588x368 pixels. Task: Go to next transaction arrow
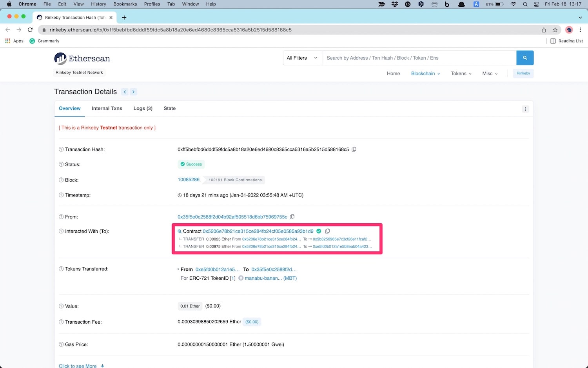click(133, 92)
